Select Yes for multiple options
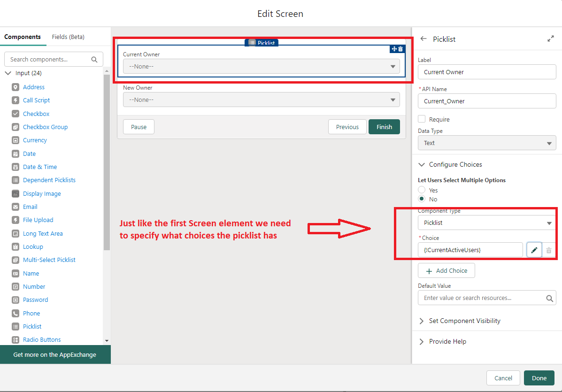The width and height of the screenshot is (562, 392). click(422, 190)
